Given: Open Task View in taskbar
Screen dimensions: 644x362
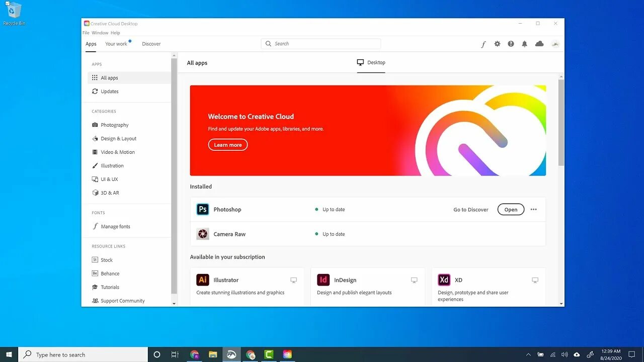Looking at the screenshot, I should 175,354.
